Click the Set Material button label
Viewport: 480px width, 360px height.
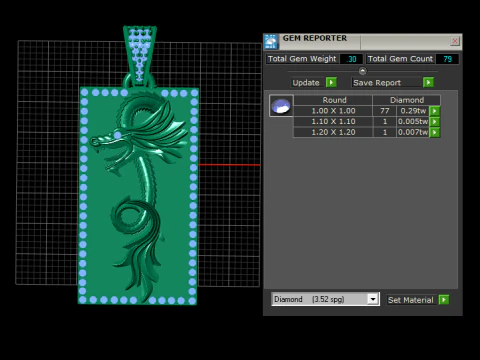click(411, 300)
